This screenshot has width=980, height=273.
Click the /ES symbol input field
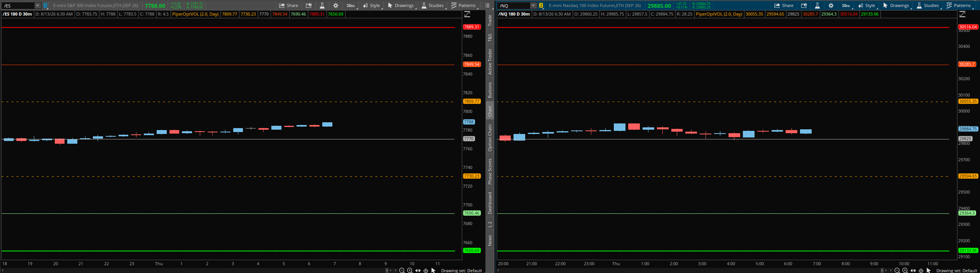(18, 6)
